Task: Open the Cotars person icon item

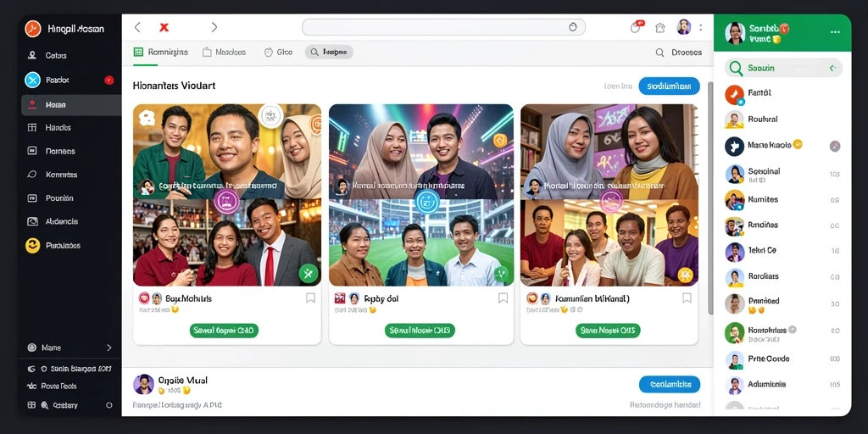Action: 32,55
